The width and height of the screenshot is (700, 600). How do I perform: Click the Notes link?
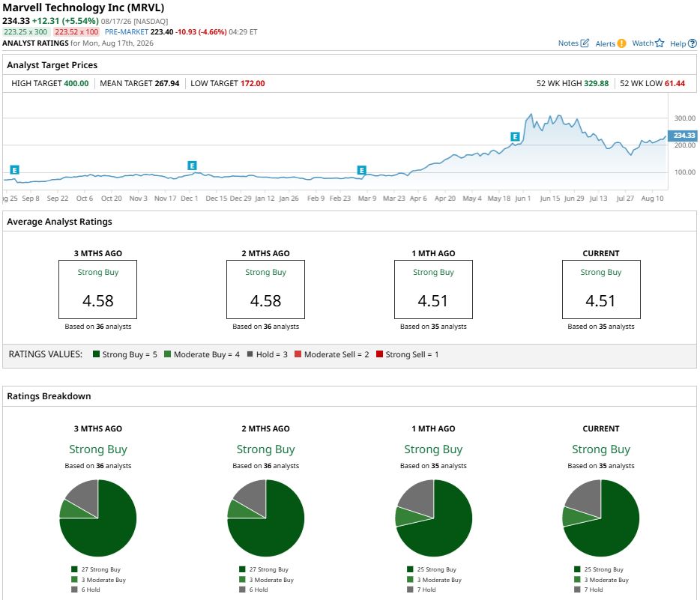(568, 43)
